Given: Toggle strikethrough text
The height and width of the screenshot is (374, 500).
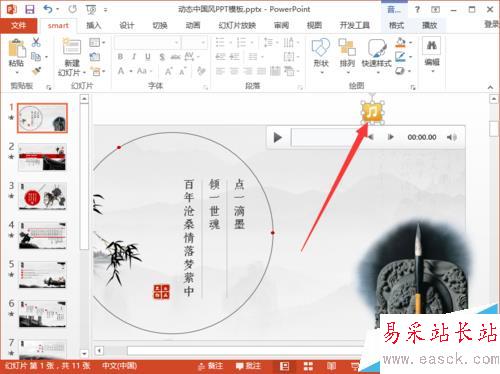Looking at the screenshot, I should pyautogui.click(x=175, y=57).
